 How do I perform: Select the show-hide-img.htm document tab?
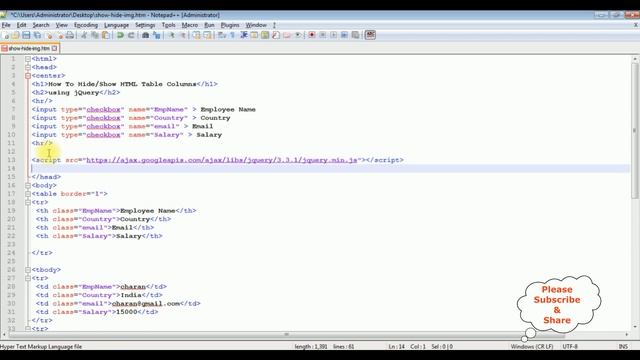click(x=29, y=48)
